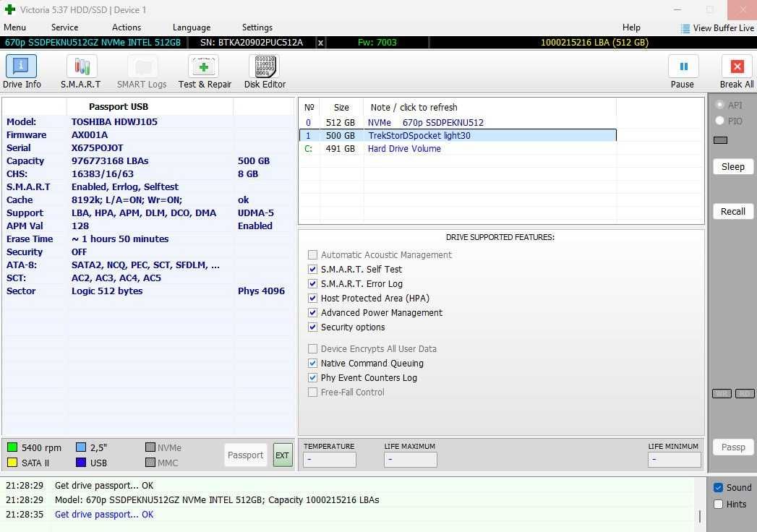Click the Pause icon button

coord(683,66)
